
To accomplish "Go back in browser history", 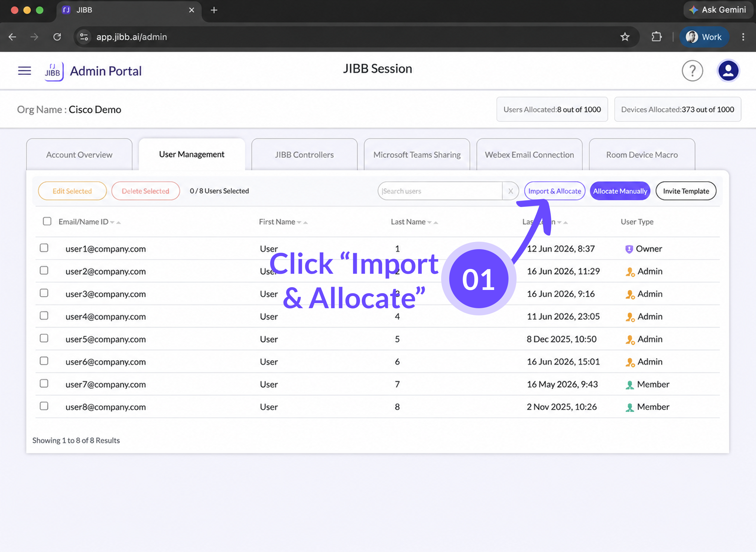I will tap(12, 37).
